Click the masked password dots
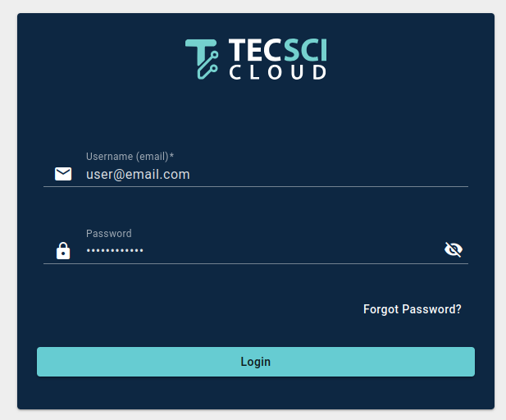This screenshot has width=506, height=420. pyautogui.click(x=115, y=251)
